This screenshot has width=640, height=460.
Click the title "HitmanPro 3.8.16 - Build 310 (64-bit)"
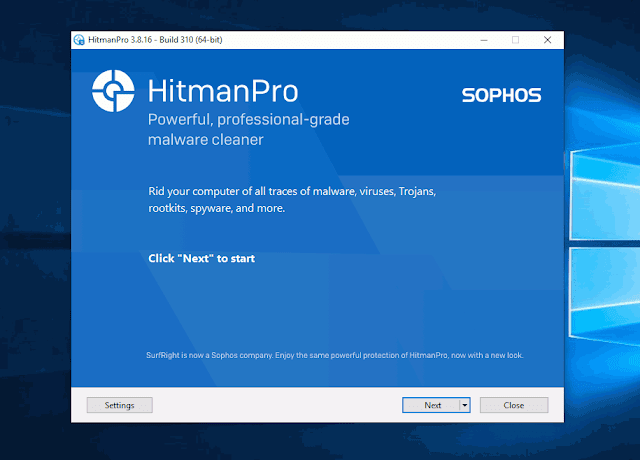click(155, 40)
